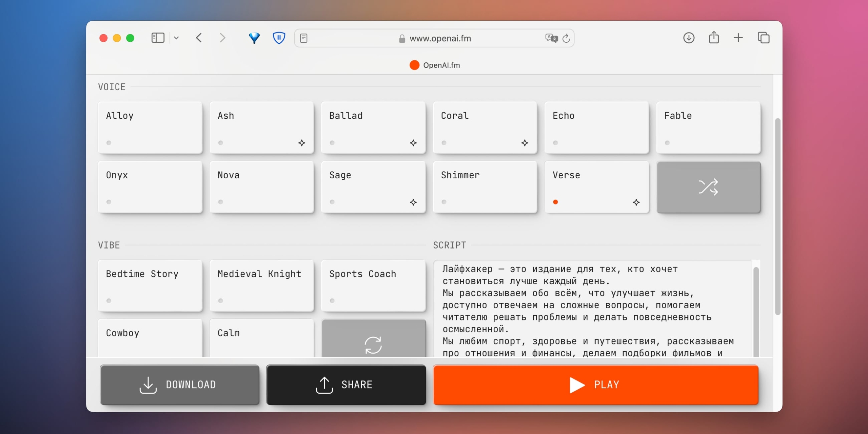868x434 pixels.
Task: Refresh the list of vibes
Action: click(373, 338)
